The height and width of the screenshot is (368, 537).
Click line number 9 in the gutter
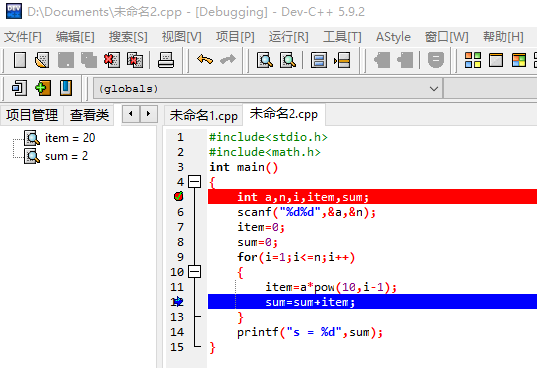tap(180, 257)
